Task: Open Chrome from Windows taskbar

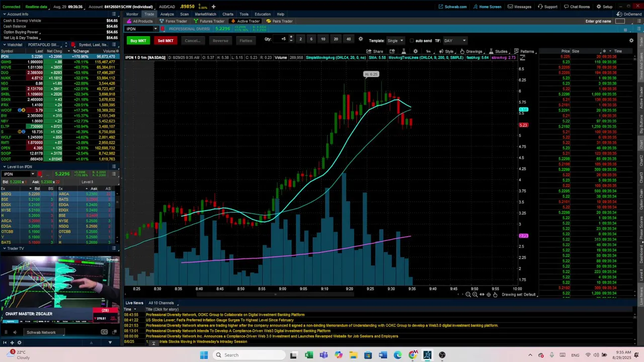Action: pos(413,355)
